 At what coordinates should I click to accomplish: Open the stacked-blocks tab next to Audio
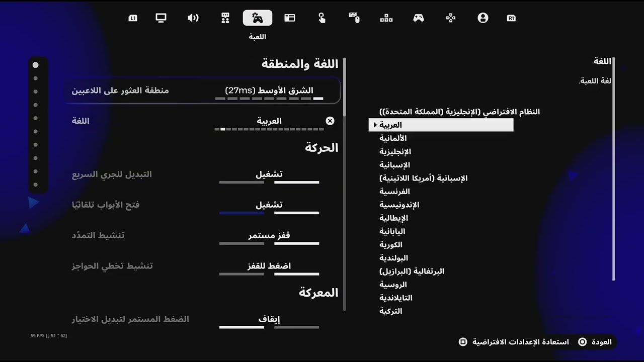(x=225, y=18)
